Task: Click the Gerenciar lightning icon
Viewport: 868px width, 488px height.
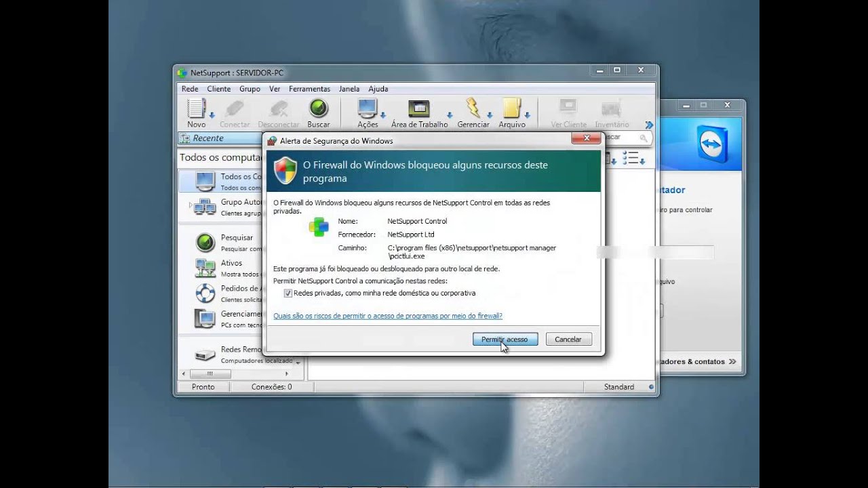Action: pyautogui.click(x=473, y=108)
